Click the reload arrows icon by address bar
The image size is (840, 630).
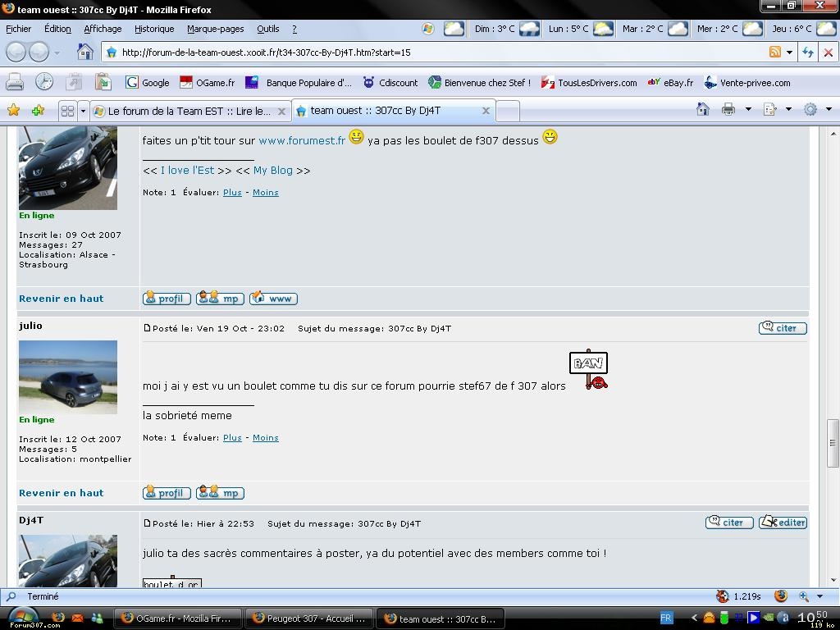pos(807,52)
